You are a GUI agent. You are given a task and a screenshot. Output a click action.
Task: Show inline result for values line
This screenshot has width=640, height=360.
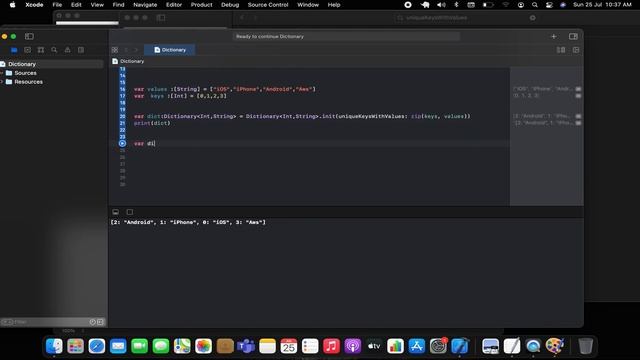(x=578, y=89)
